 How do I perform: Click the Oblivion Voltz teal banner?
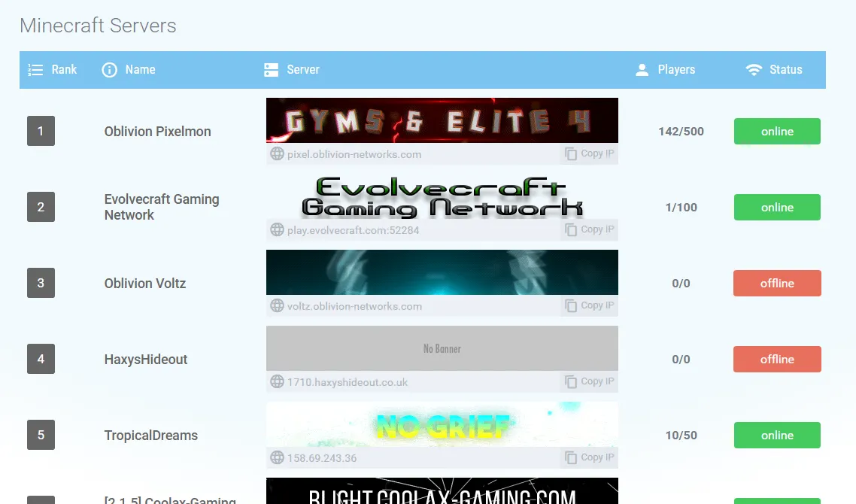pos(442,272)
